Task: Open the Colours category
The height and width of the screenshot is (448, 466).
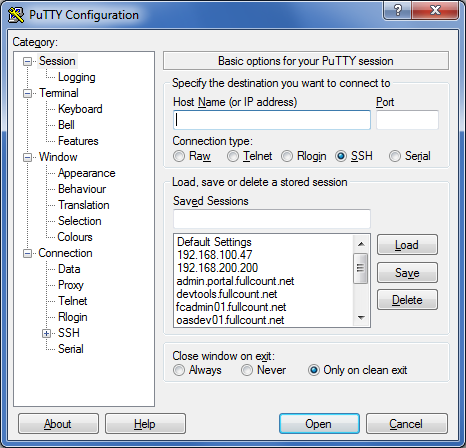Action: [75, 237]
